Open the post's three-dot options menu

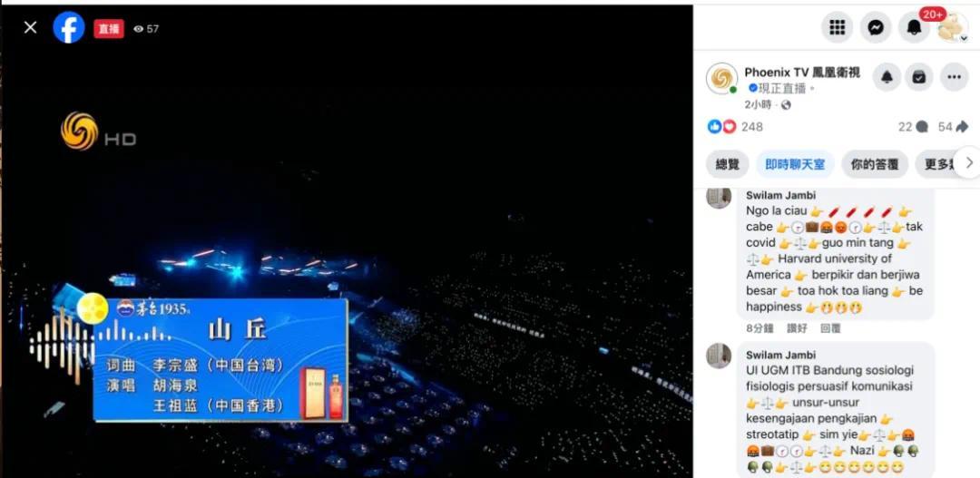[954, 77]
